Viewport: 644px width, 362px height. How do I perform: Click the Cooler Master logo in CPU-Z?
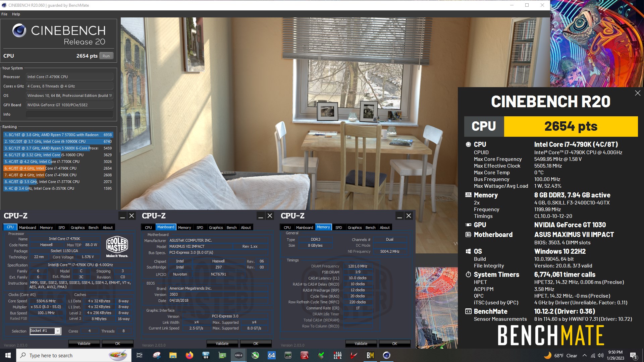117,247
